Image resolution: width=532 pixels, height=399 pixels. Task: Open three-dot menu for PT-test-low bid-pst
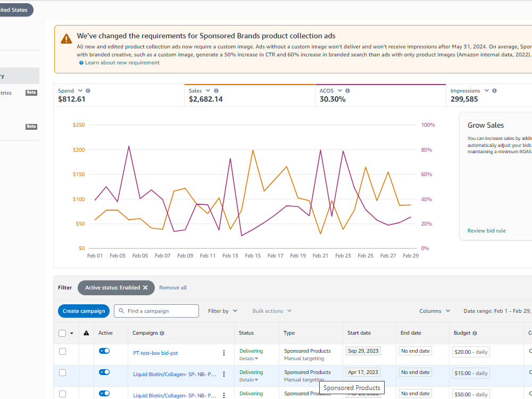[223, 353]
